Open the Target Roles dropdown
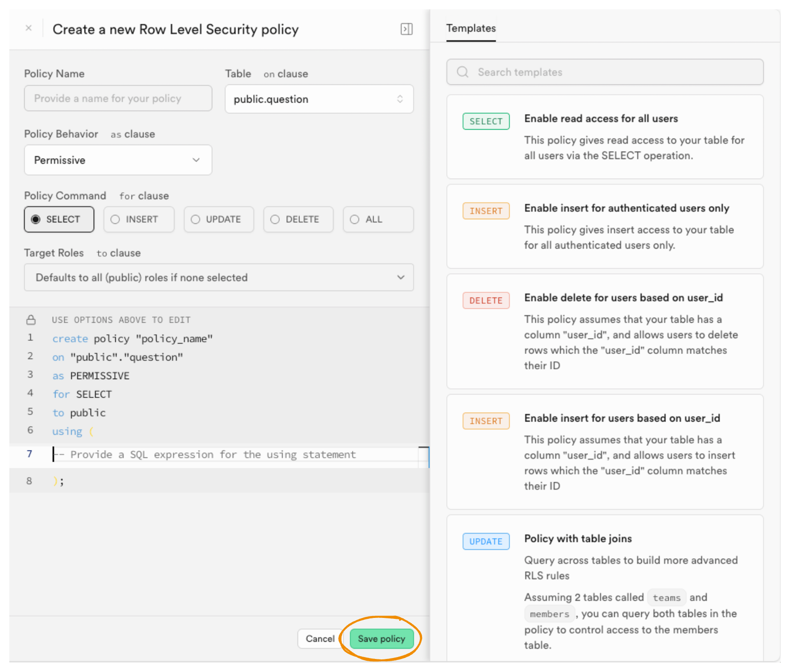This screenshot has width=790, height=672. (219, 277)
